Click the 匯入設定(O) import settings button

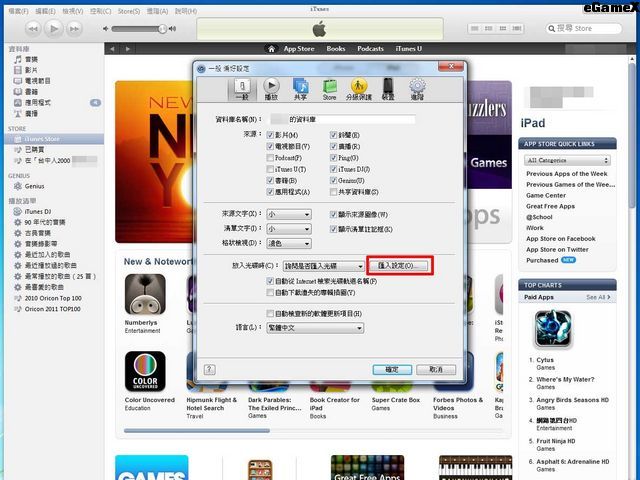(399, 266)
